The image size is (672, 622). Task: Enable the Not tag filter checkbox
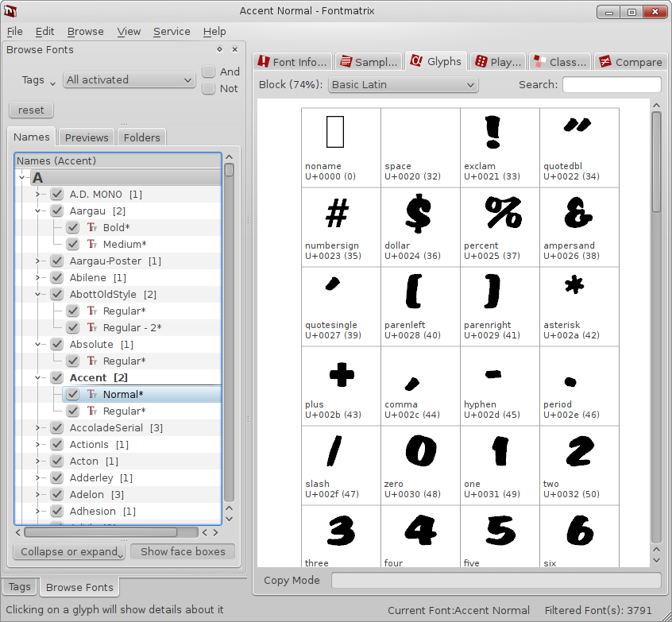(208, 88)
